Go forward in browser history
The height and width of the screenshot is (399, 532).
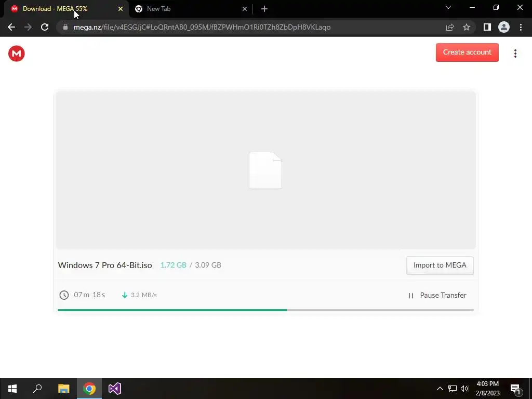28,27
